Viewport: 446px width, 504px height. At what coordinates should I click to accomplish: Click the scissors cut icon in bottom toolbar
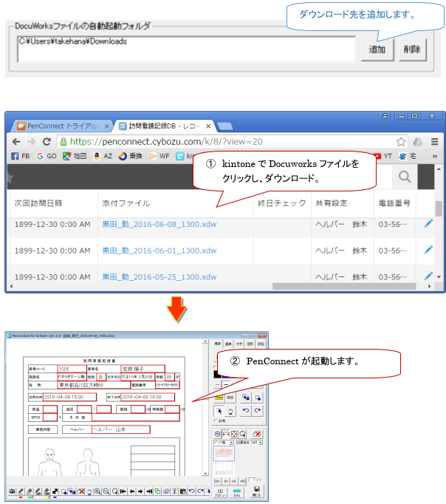[x=175, y=491]
